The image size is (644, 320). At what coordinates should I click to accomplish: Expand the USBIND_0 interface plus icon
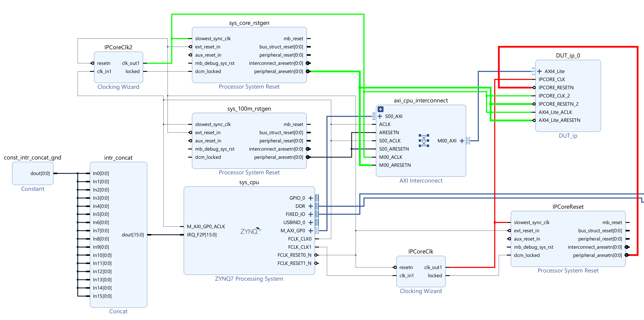[x=311, y=223]
